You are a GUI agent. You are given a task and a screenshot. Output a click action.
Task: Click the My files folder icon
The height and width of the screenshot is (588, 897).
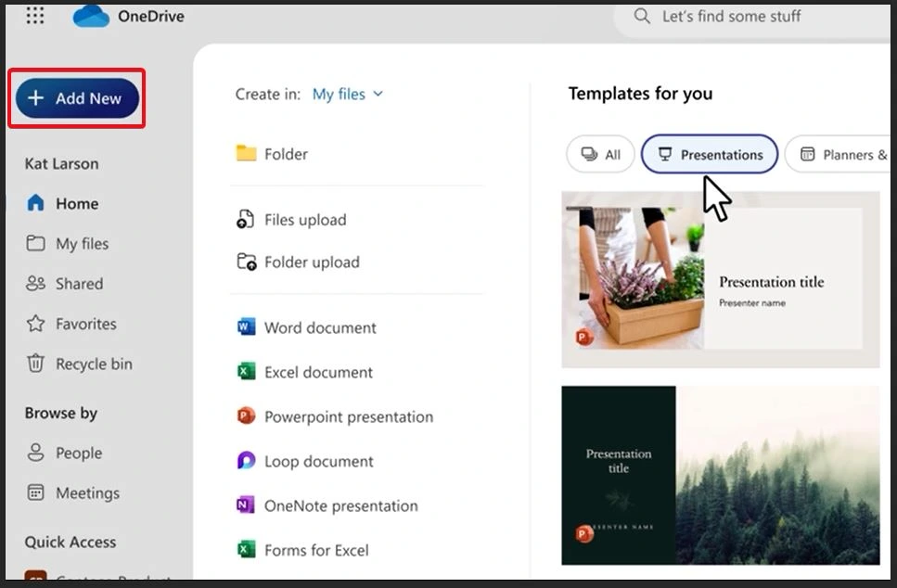[x=35, y=243]
